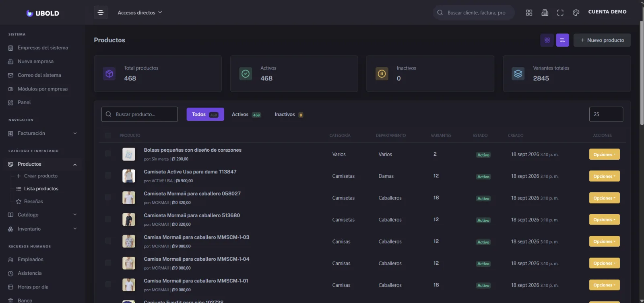Switch to list view of products
This screenshot has height=303, width=644.
point(563,40)
